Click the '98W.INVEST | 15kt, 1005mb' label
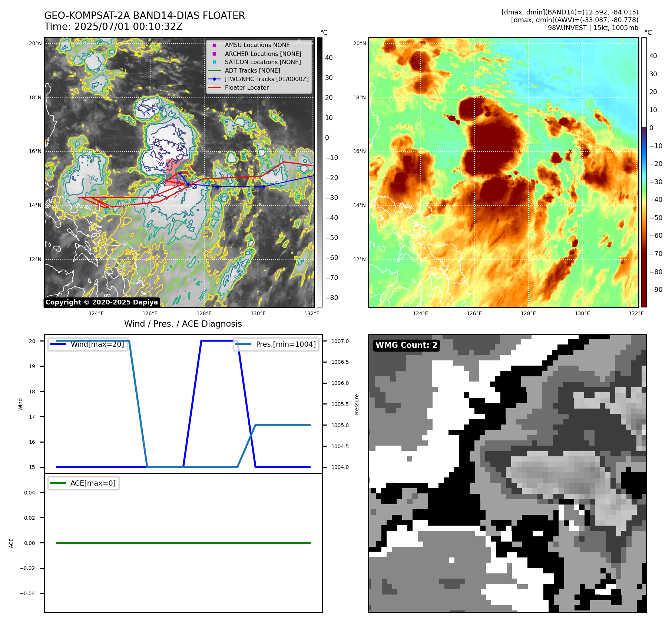The height and width of the screenshot is (626, 672). (593, 28)
